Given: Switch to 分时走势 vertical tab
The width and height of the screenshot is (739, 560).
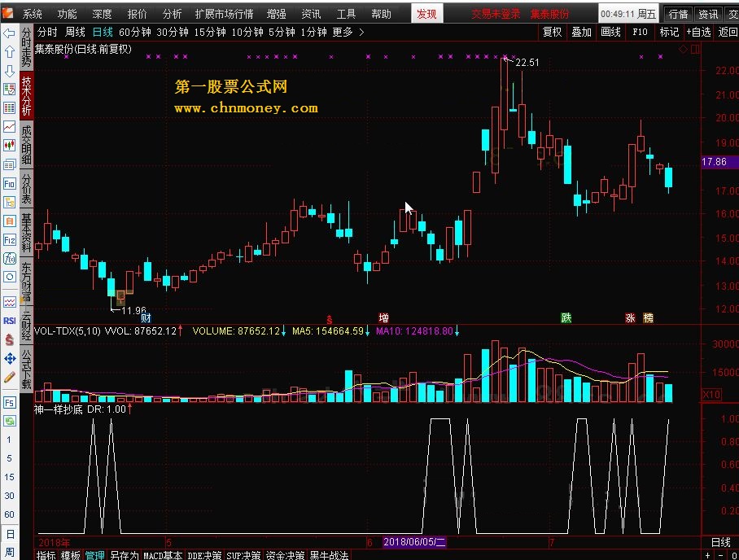Looking at the screenshot, I should pos(26,47).
